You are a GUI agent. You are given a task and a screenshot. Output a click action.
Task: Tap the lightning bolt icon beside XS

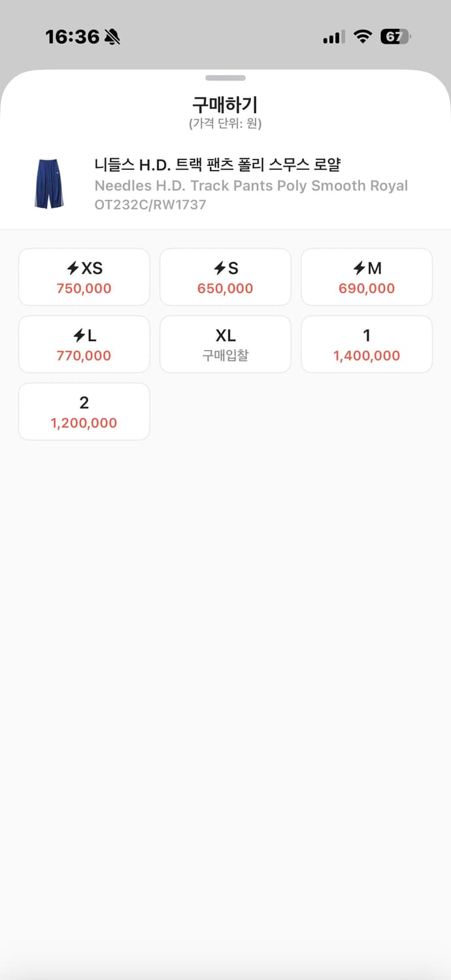73,269
